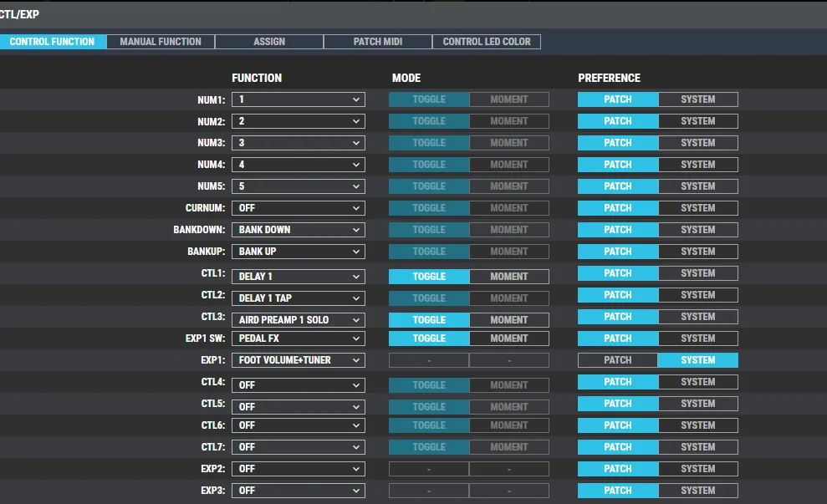Set EXP1 preference to Patch

[x=618, y=360]
